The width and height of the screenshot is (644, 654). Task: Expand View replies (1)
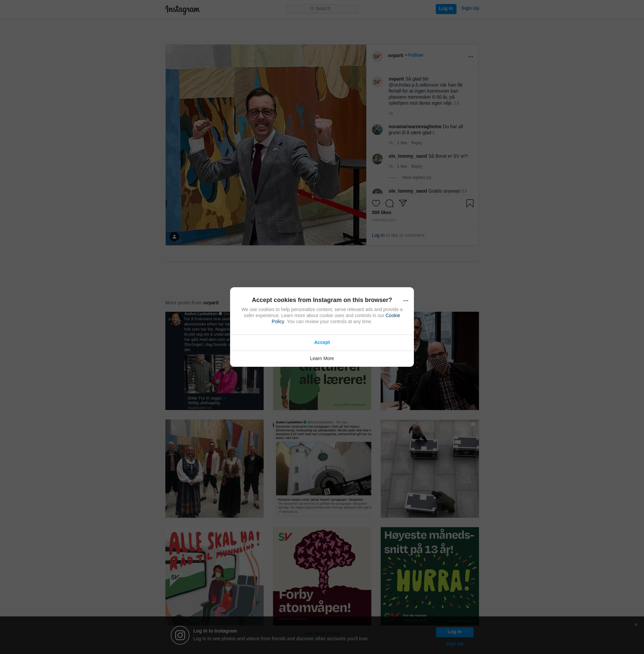tap(416, 178)
